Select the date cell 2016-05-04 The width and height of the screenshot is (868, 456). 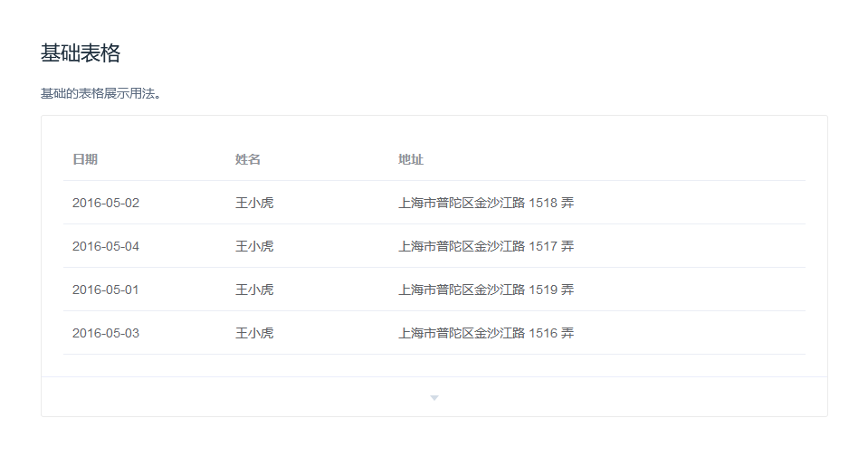click(x=106, y=246)
